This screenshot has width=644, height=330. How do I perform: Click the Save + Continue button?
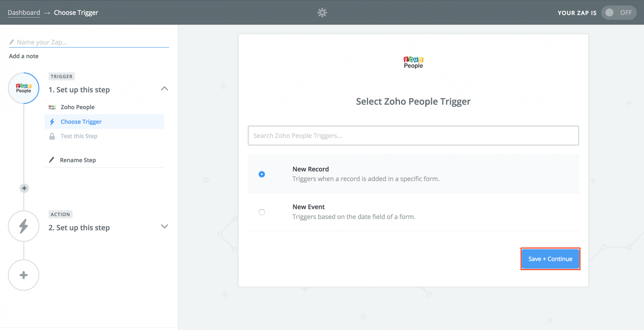(x=550, y=259)
